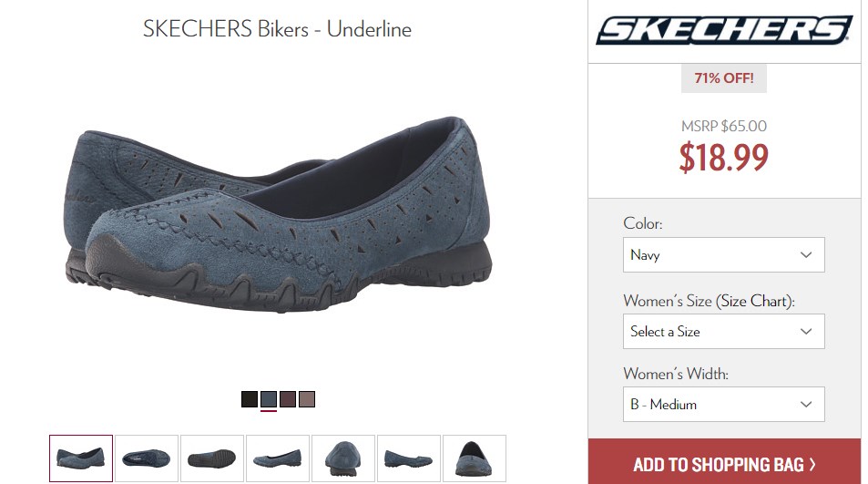Open the Select a Size dropdown
The height and width of the screenshot is (484, 868).
[x=723, y=331]
